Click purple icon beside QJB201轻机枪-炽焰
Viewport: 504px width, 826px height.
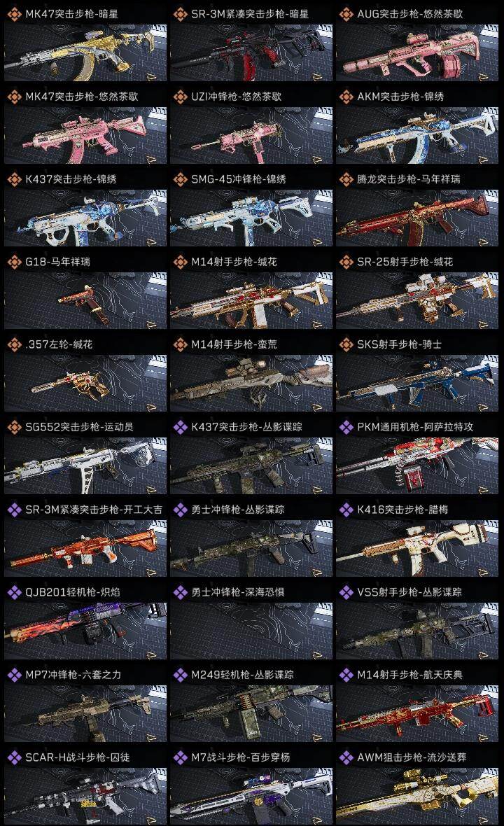tap(14, 592)
